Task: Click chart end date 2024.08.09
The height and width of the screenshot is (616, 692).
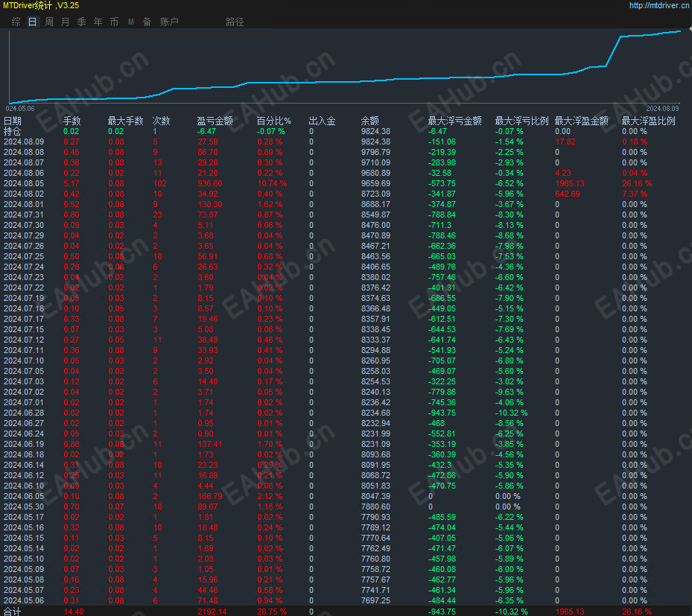Action: 662,109
